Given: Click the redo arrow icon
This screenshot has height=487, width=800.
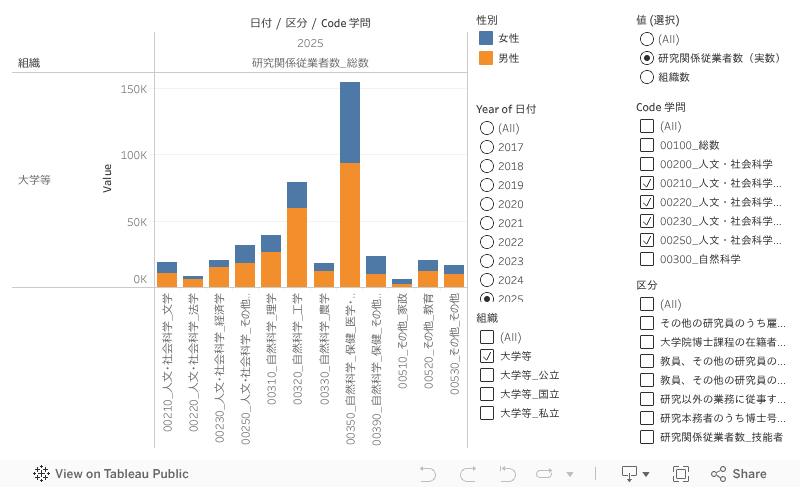Looking at the screenshot, I should pos(467,474).
